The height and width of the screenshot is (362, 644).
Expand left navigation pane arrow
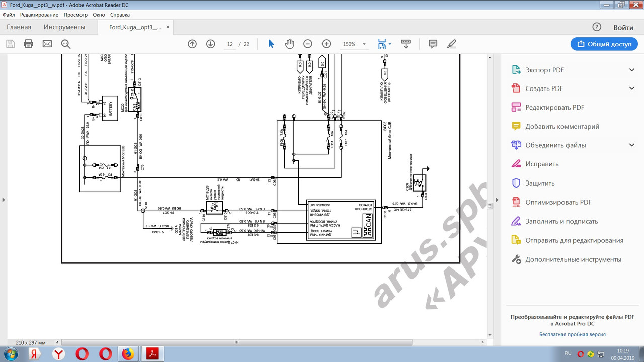point(3,200)
